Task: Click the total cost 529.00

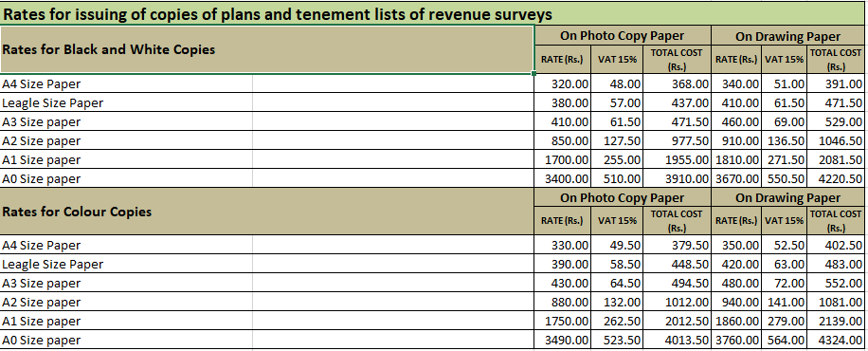Action: [x=836, y=122]
